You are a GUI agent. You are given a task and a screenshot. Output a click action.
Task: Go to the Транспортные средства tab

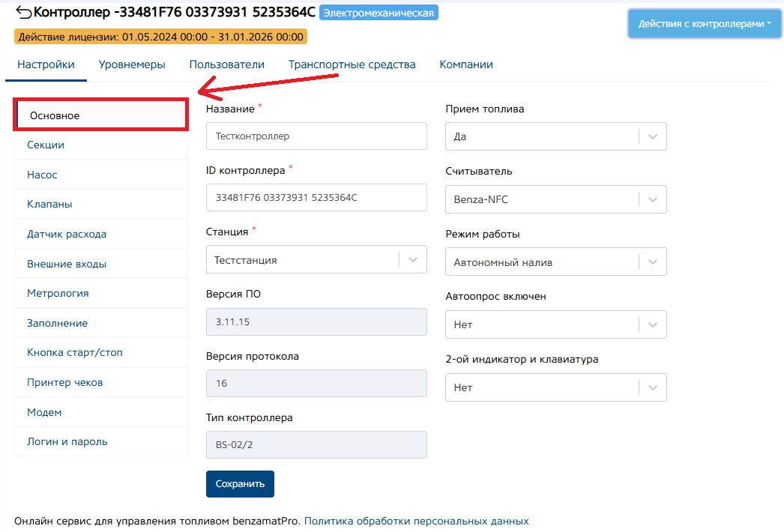352,64
